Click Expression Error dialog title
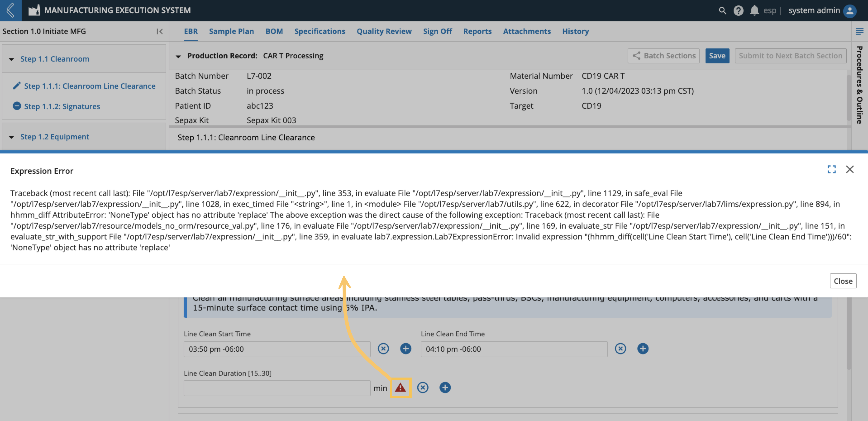The width and height of the screenshot is (868, 421). click(x=42, y=171)
